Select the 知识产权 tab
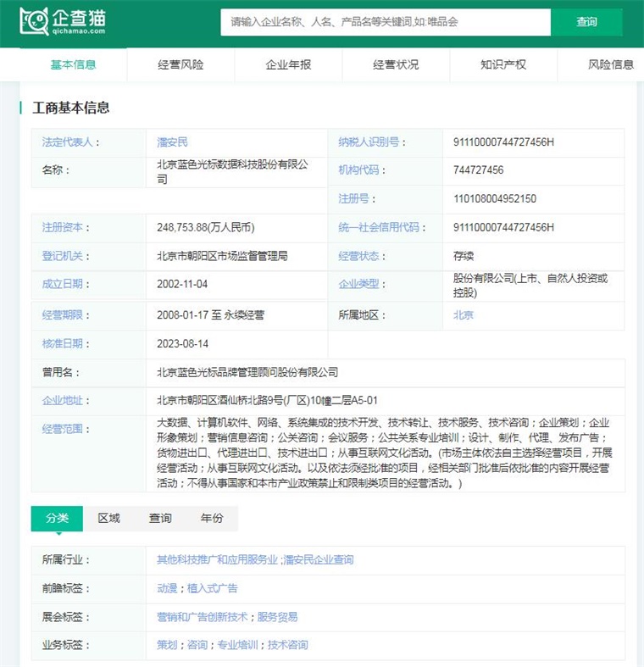 [503, 64]
